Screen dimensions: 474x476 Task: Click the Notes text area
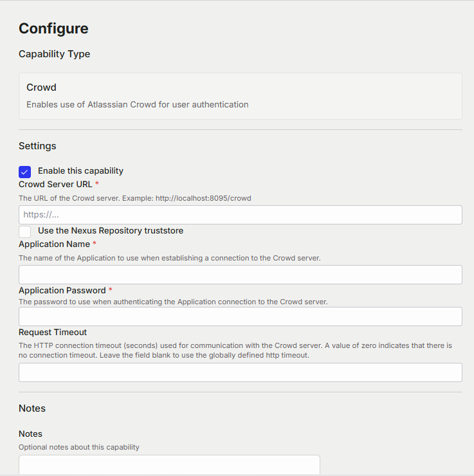[x=169, y=464]
